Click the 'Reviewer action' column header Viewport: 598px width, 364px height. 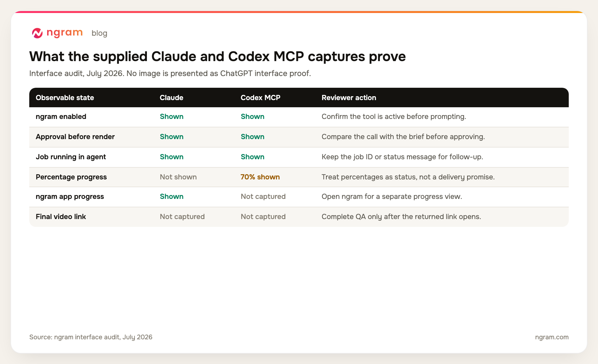[349, 97]
